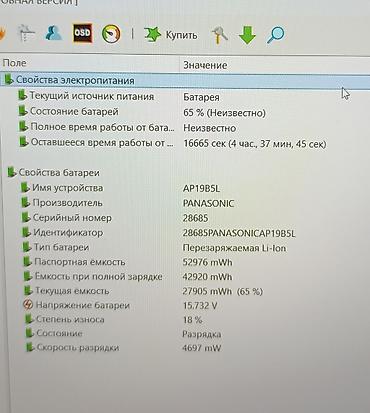Click the icon beside Тип батареи
370x413 pixels.
pos(27,246)
